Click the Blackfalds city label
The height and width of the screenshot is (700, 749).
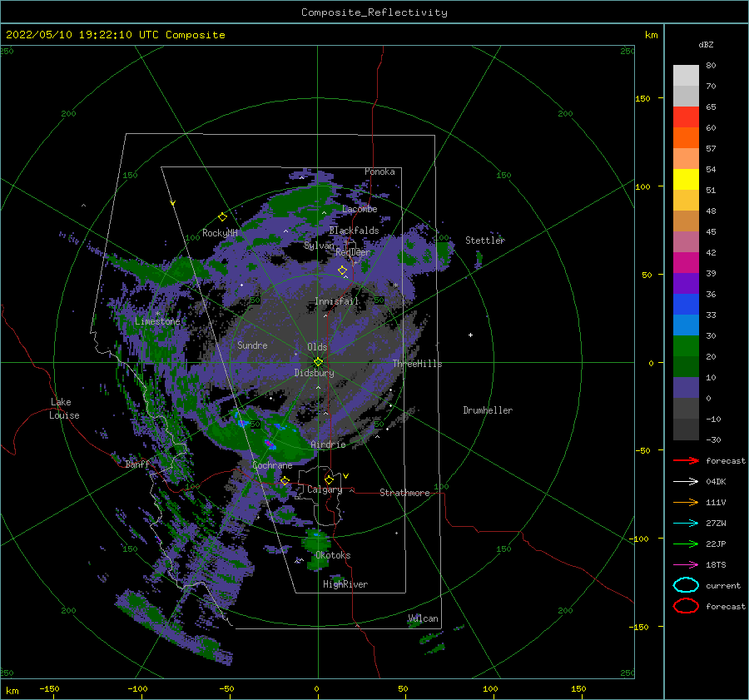354,231
